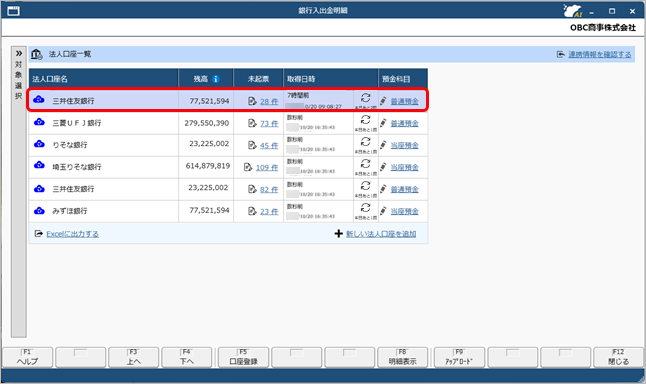Click document icon next to 73 件
This screenshot has width=646, height=384.
pos(252,123)
